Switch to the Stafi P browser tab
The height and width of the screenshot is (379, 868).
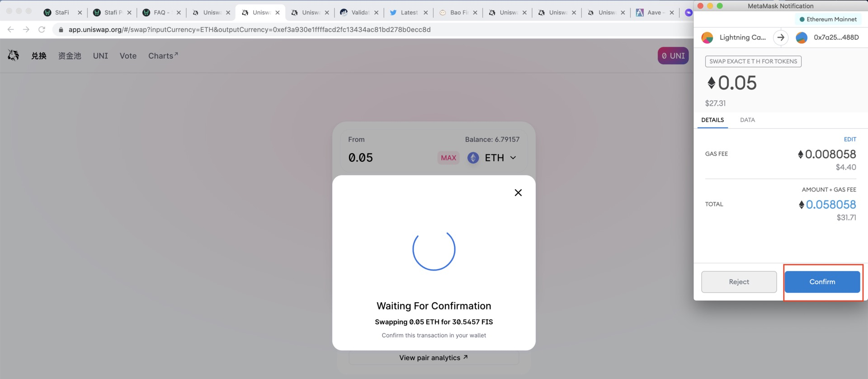pos(112,13)
